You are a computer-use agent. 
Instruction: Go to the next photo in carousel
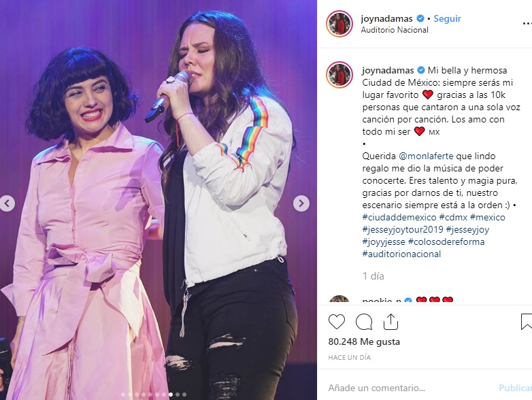click(x=301, y=203)
